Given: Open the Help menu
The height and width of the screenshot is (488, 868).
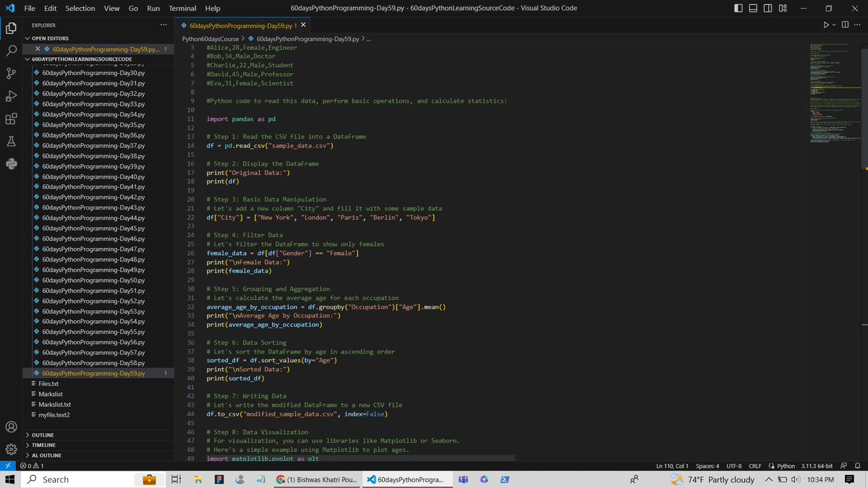Looking at the screenshot, I should [x=213, y=8].
